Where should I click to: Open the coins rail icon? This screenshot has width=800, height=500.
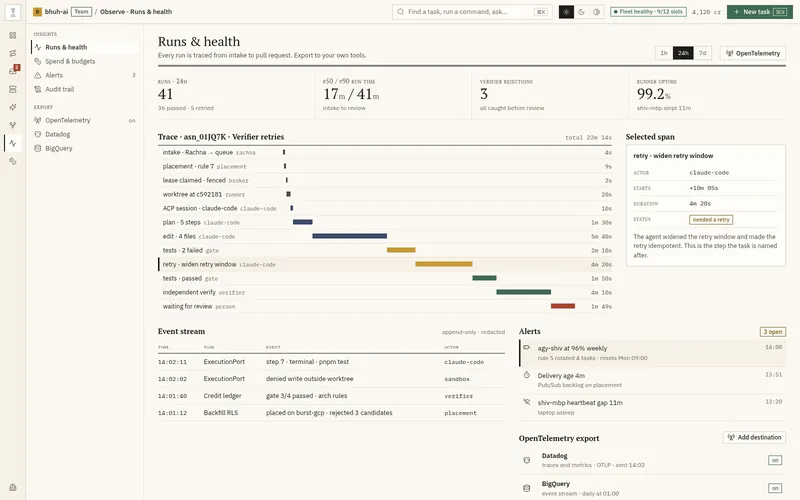(x=13, y=161)
